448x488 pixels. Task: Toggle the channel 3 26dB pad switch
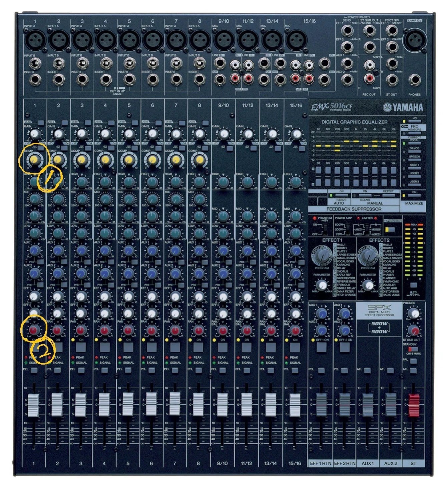click(x=87, y=123)
